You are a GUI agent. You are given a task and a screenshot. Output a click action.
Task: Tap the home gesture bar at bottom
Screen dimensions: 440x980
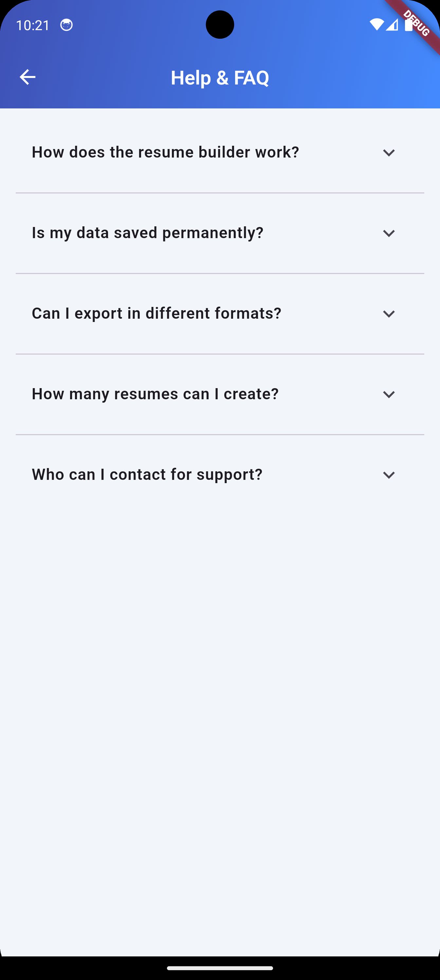click(220, 968)
